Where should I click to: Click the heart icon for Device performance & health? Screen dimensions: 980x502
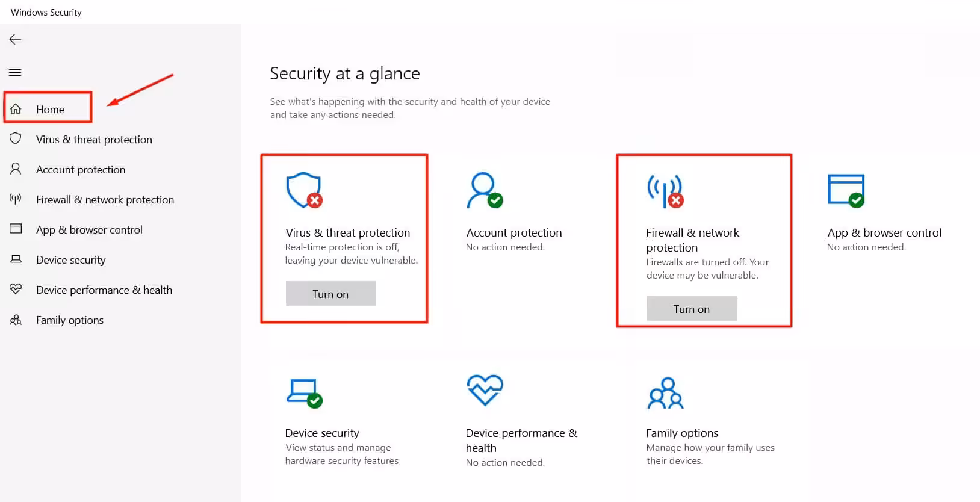[16, 289]
